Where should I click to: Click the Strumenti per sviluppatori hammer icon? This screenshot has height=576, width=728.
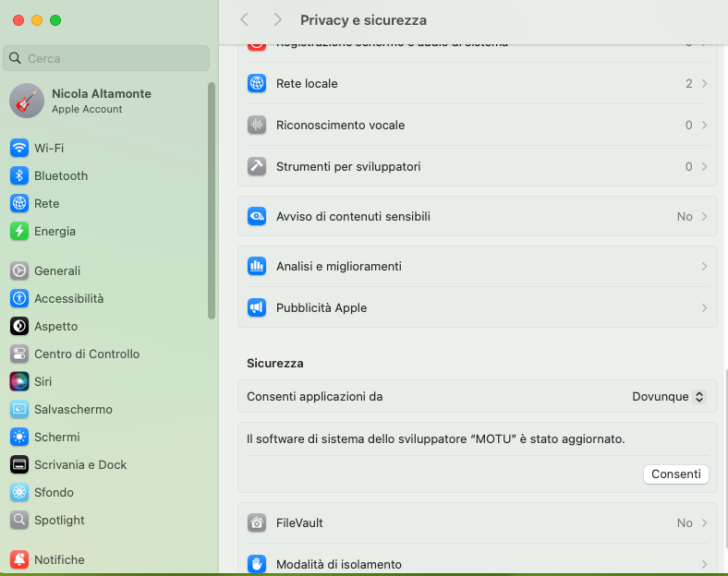pyautogui.click(x=257, y=166)
